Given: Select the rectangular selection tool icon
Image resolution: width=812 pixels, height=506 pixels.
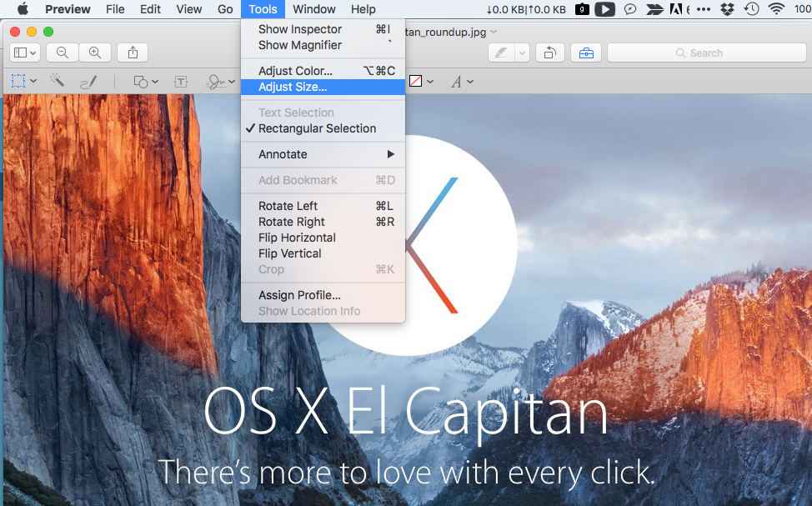Looking at the screenshot, I should pos(18,81).
